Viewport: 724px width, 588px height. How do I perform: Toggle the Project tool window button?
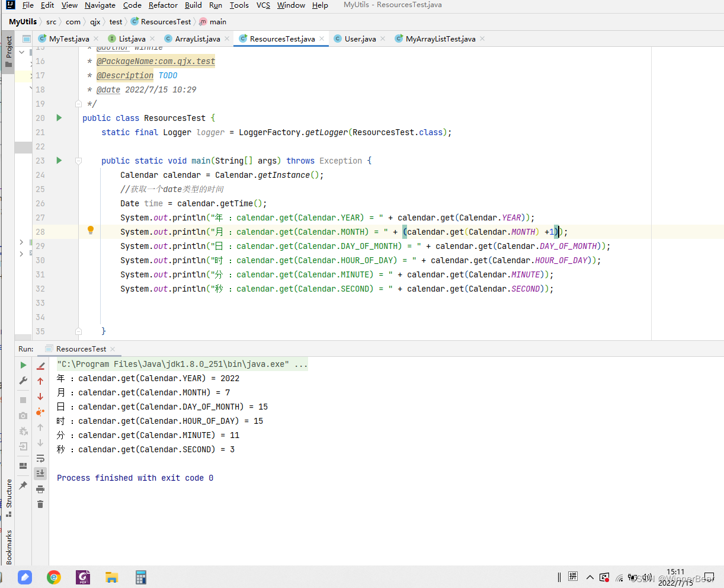coord(8,52)
